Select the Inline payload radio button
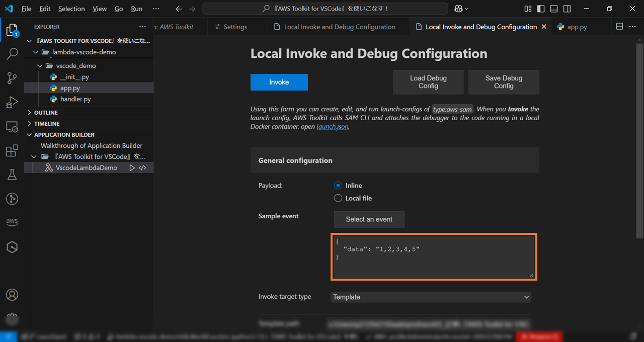 point(338,185)
